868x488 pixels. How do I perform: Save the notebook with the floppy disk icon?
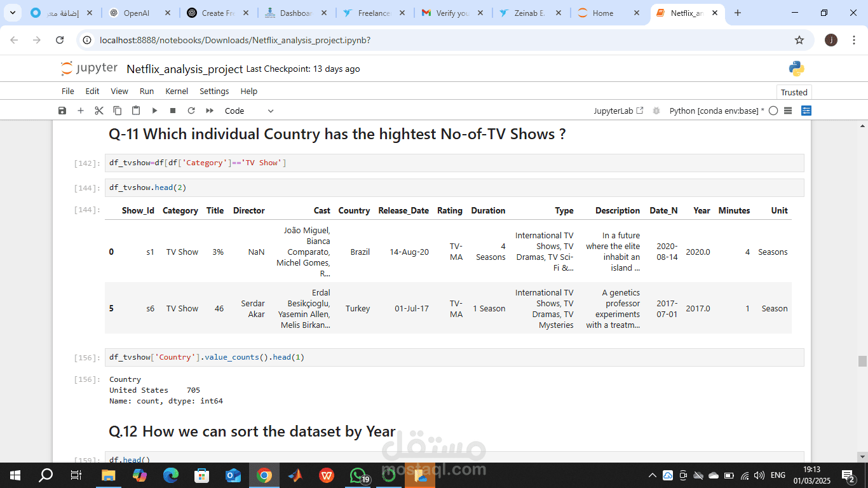pyautogui.click(x=62, y=111)
